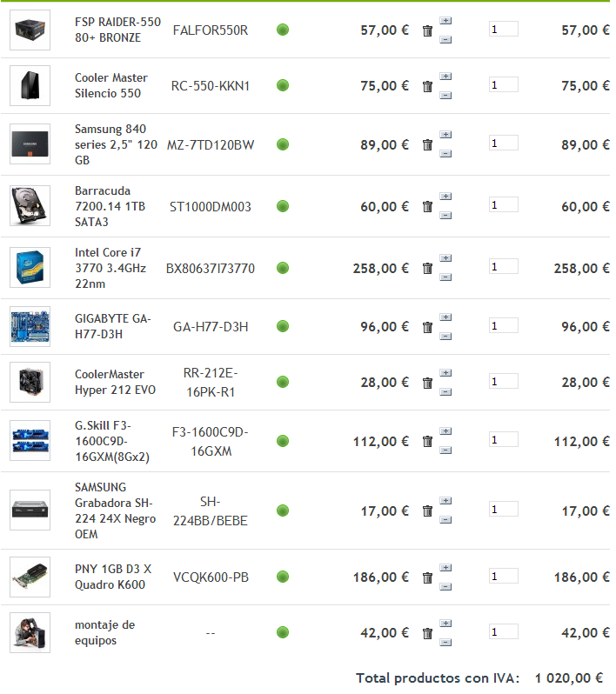Click trash icon for Samsung 840 SSD
Image resolution: width=616 pixels, height=694 pixels.
coord(427,145)
